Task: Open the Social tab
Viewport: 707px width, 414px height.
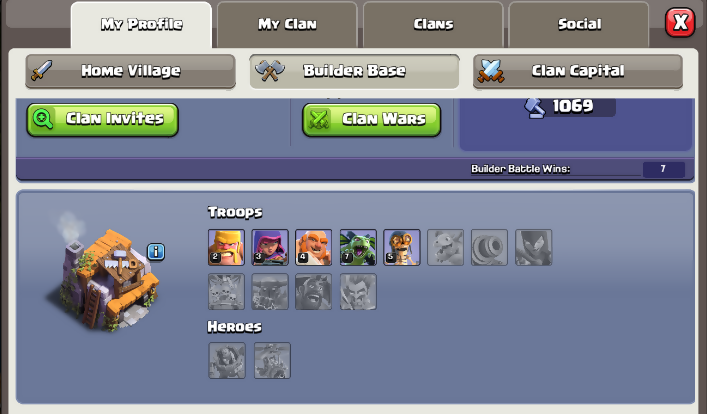Action: (x=579, y=24)
